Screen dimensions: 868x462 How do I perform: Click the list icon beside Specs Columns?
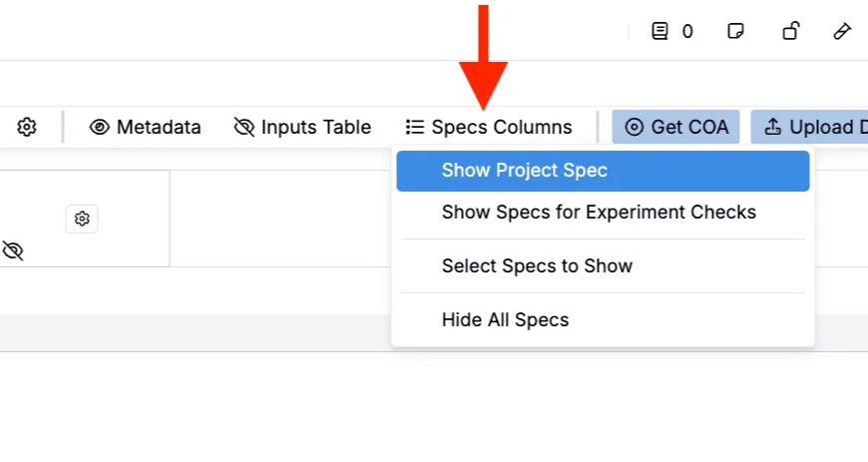pos(415,127)
